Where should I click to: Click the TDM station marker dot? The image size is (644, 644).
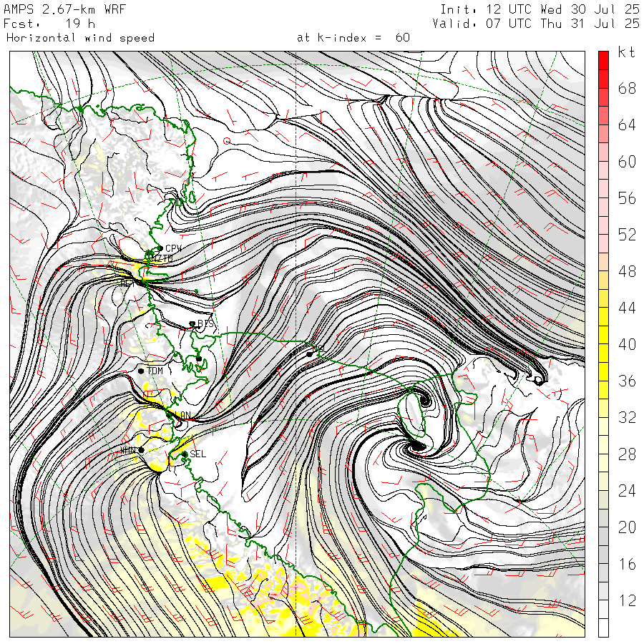coord(141,371)
